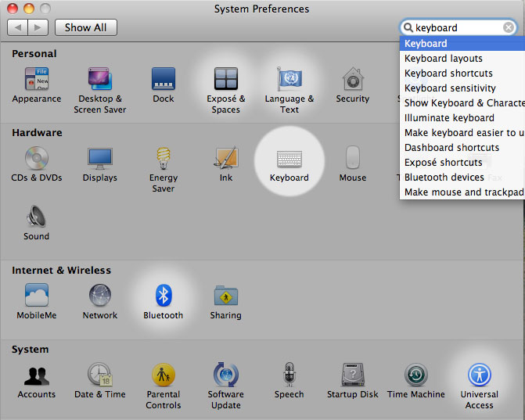
Task: Choose 'Illuminate keyboard' from search results
Action: pyautogui.click(x=449, y=117)
